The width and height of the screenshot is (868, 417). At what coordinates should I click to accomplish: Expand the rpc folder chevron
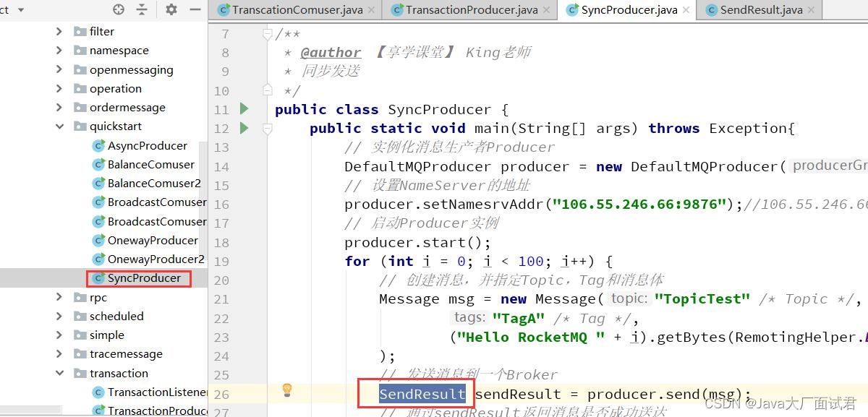pyautogui.click(x=59, y=297)
